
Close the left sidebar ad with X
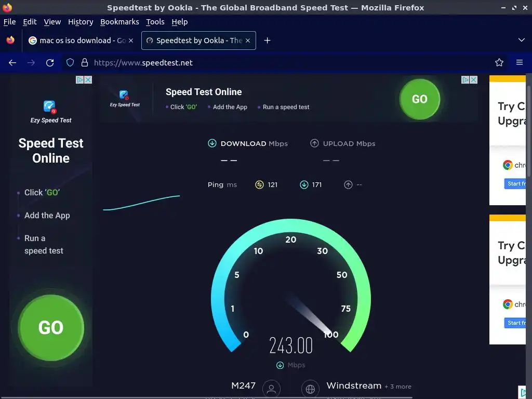[x=88, y=79]
